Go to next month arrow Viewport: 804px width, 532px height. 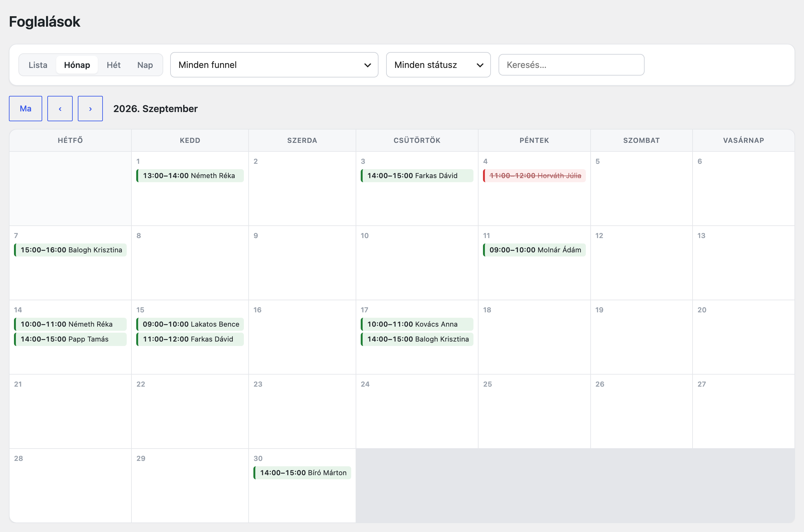pos(90,109)
